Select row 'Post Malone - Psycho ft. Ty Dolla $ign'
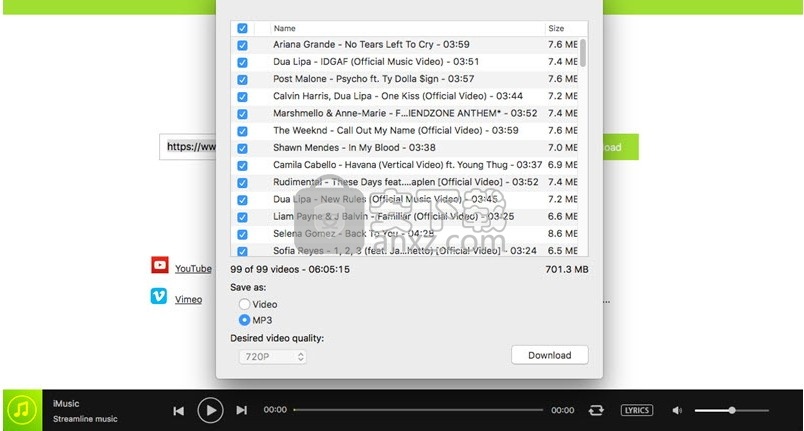 pyautogui.click(x=405, y=79)
